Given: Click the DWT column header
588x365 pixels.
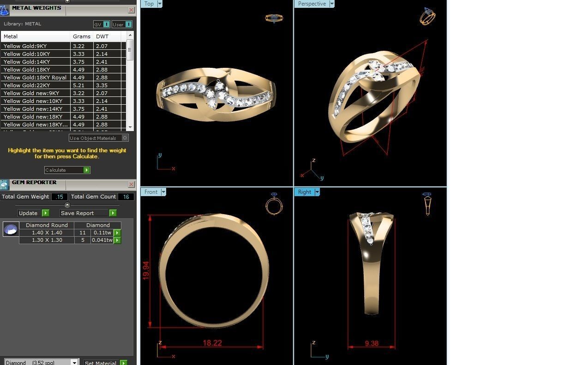Looking at the screenshot, I should coord(107,36).
